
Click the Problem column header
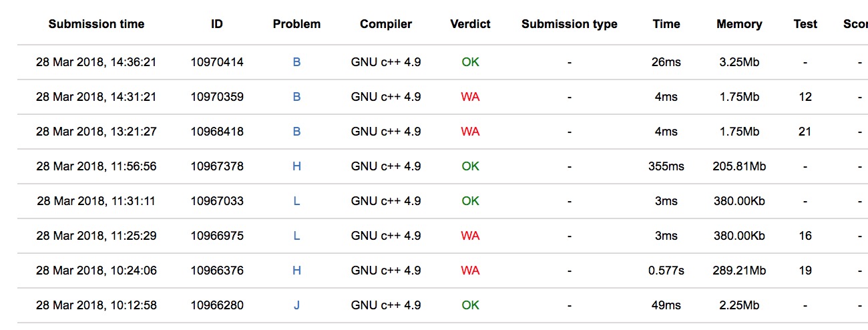296,24
